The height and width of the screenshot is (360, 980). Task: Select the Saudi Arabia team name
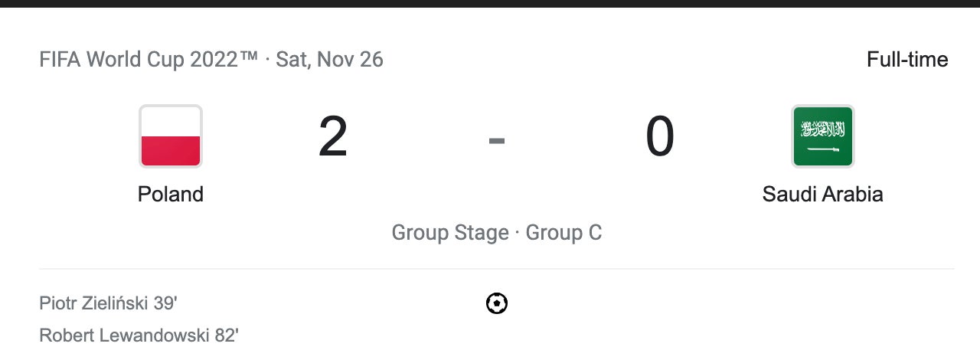pyautogui.click(x=822, y=195)
